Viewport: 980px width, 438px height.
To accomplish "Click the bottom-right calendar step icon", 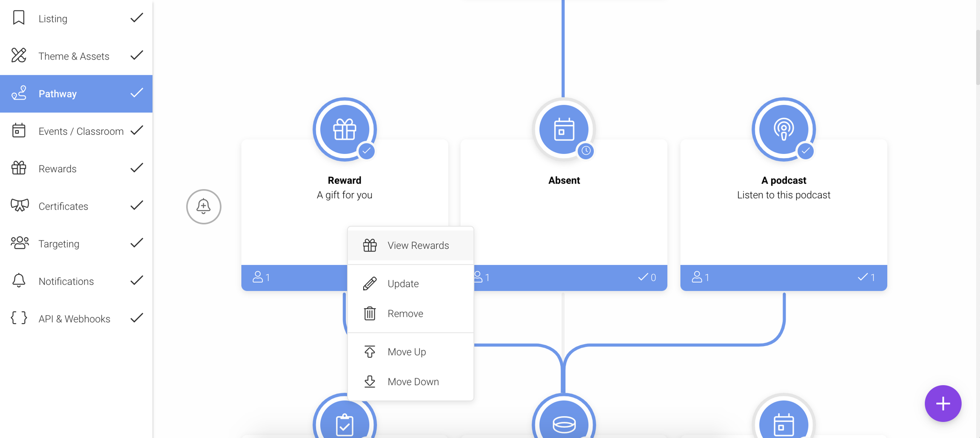I will tap(783, 424).
